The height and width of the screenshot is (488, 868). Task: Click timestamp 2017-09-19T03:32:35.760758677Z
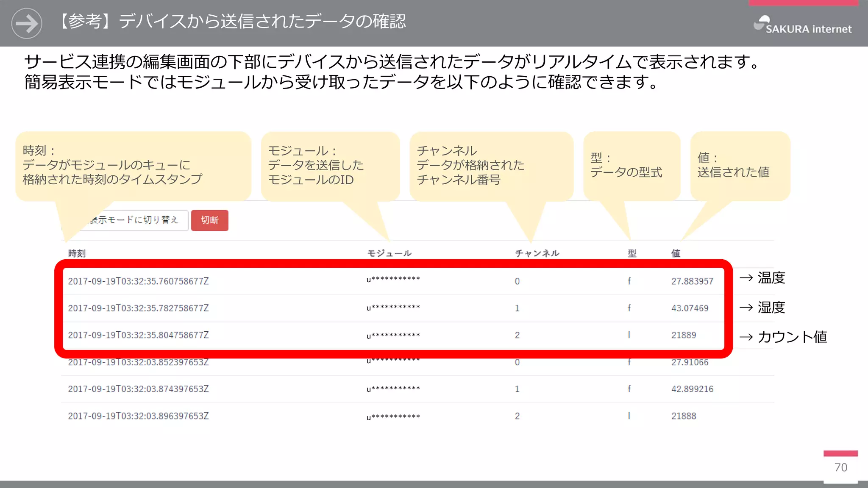point(138,281)
